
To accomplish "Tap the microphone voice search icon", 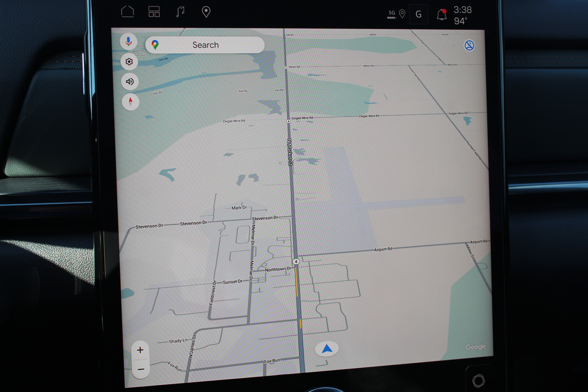I will coord(129,42).
